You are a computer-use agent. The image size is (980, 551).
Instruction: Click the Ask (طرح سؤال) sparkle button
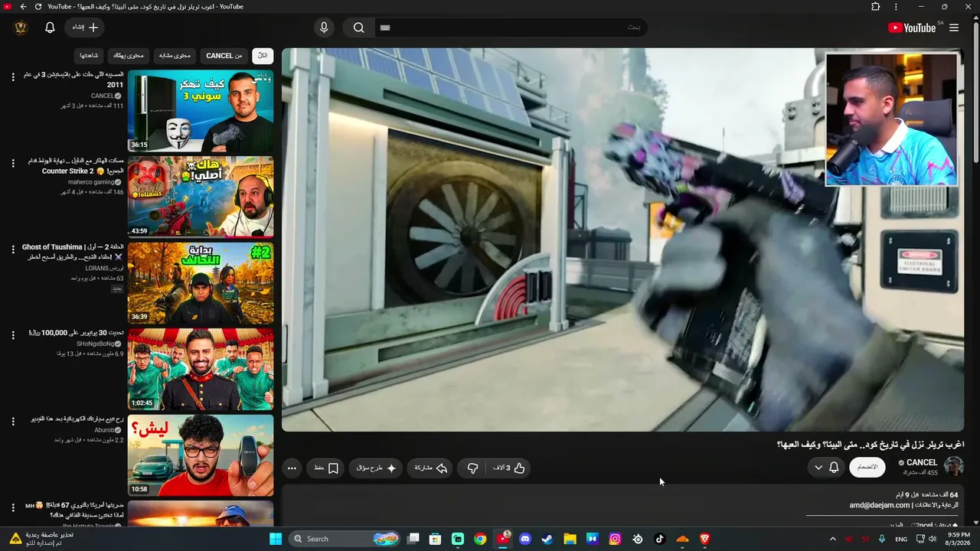click(376, 468)
